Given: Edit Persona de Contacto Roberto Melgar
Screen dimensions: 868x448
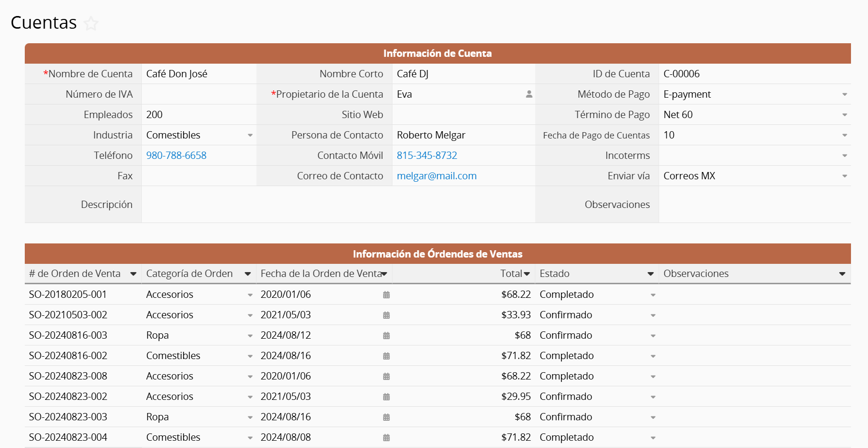Looking at the screenshot, I should (x=463, y=135).
